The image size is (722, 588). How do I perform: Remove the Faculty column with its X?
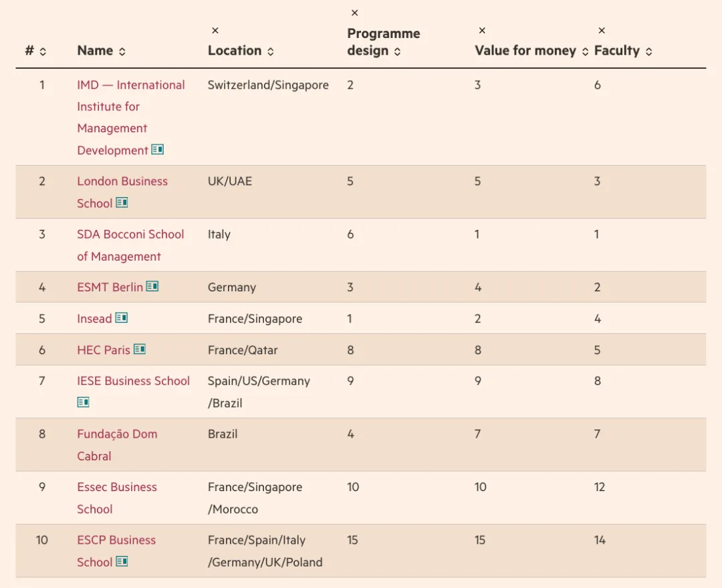tap(602, 30)
